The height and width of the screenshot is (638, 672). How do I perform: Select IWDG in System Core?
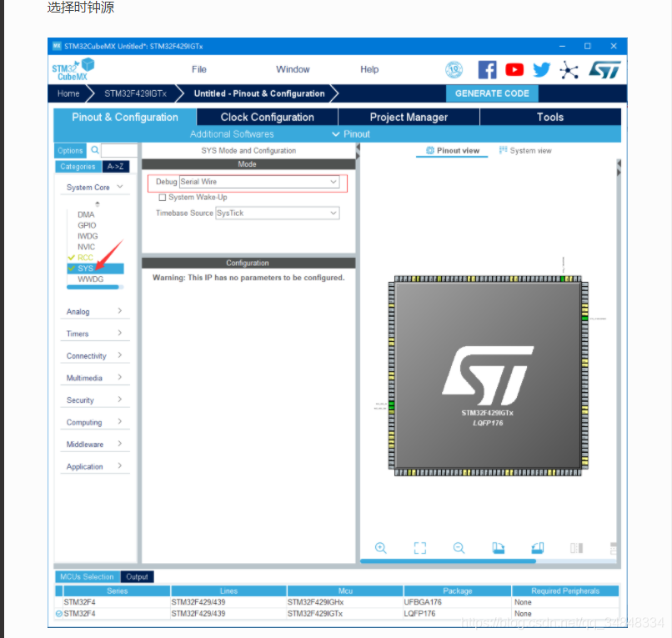coord(88,236)
